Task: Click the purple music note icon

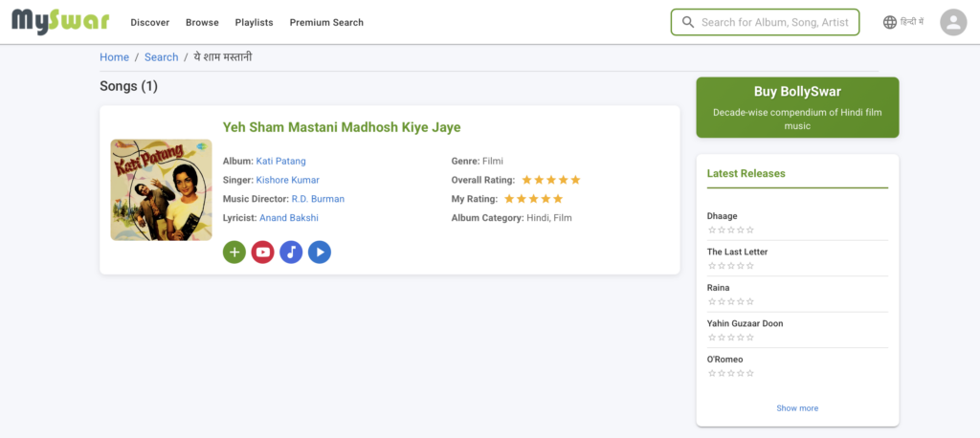Action: (x=291, y=252)
